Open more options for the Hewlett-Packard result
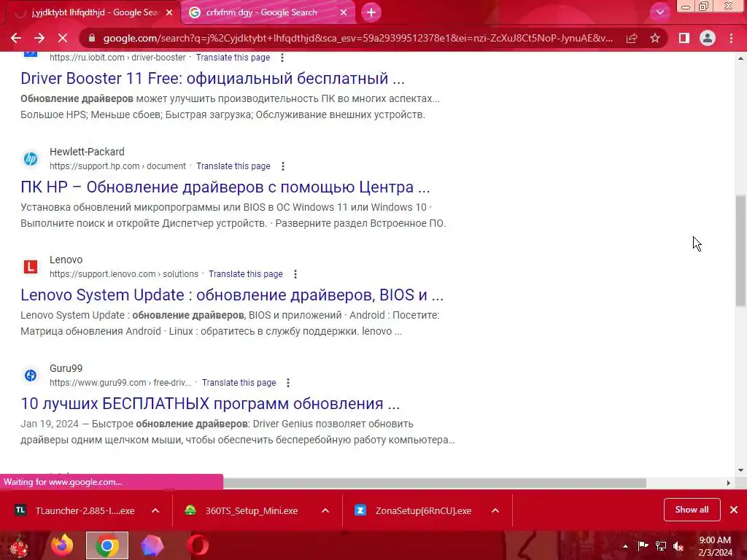This screenshot has width=747, height=560. click(x=283, y=166)
